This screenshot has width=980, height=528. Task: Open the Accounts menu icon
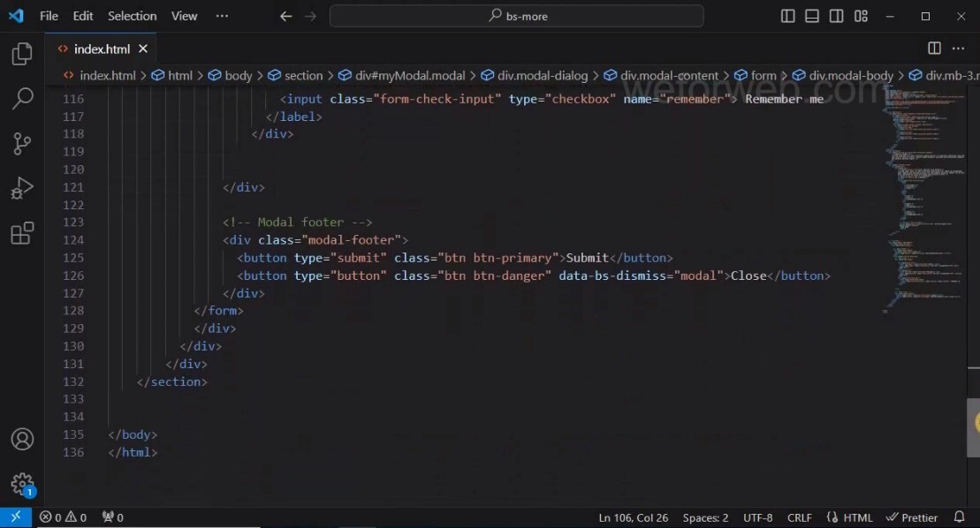(22, 439)
